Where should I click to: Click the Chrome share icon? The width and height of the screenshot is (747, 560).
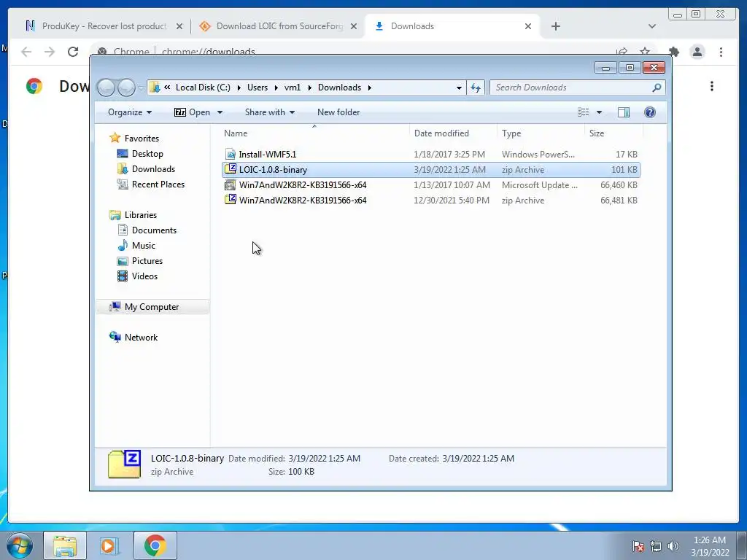click(x=622, y=52)
